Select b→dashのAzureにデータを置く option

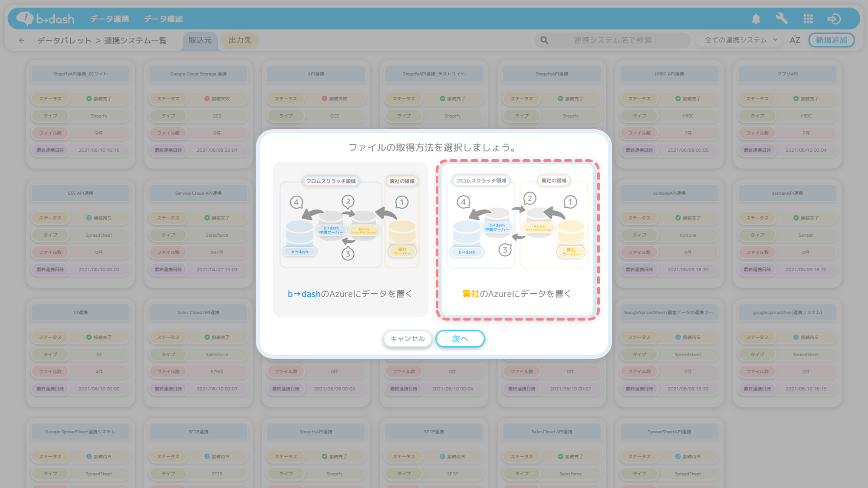pyautogui.click(x=350, y=239)
